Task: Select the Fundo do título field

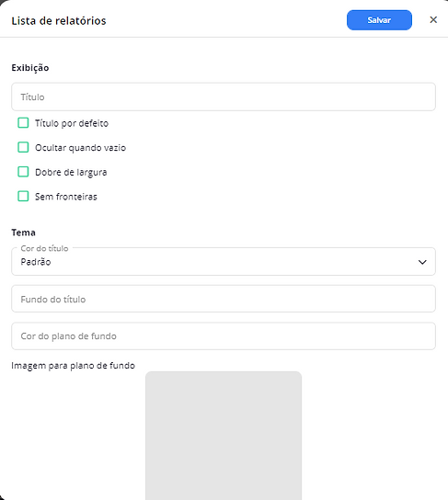Action: click(224, 299)
